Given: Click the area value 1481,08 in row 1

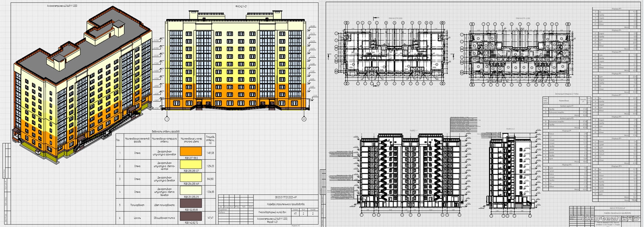Looking at the screenshot, I should 210,153.
